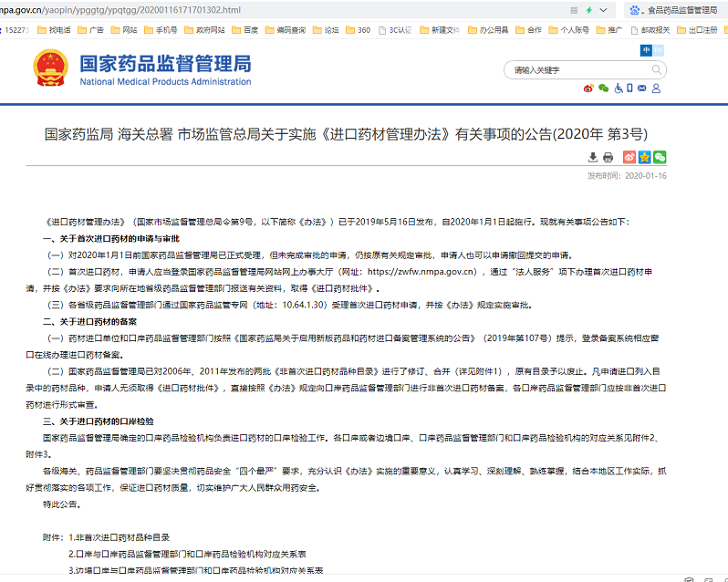Click the 15227 bookmark at bar start
Screen dimensions: 728x582
[14, 30]
